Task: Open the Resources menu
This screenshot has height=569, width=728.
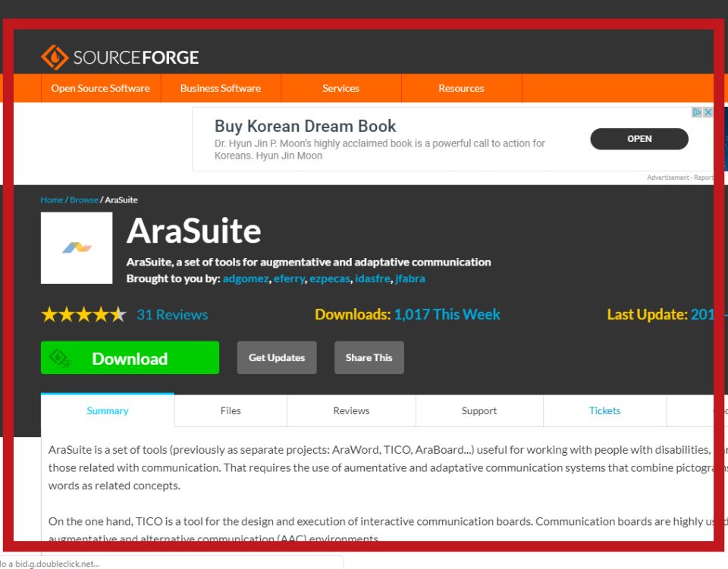Action: tap(462, 88)
